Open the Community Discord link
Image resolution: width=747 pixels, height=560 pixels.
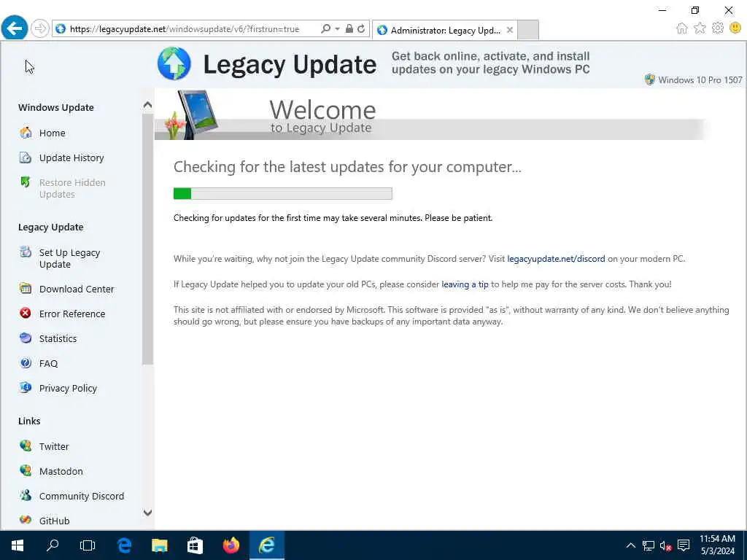coord(82,496)
